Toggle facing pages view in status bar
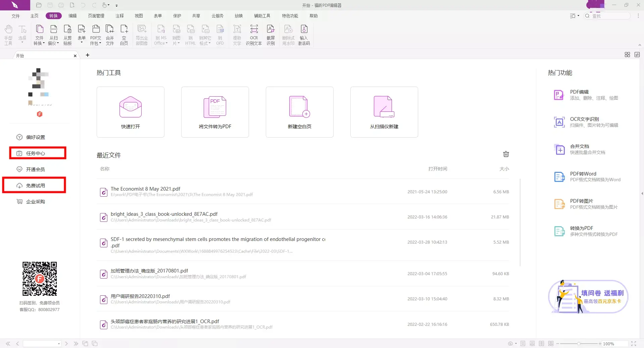 541,344
